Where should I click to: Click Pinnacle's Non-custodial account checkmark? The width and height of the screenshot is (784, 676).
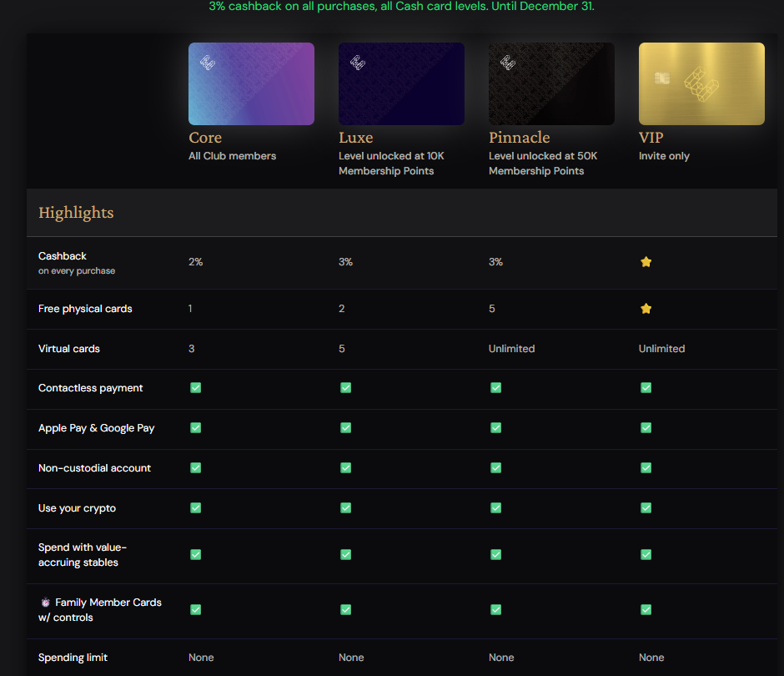(x=495, y=468)
